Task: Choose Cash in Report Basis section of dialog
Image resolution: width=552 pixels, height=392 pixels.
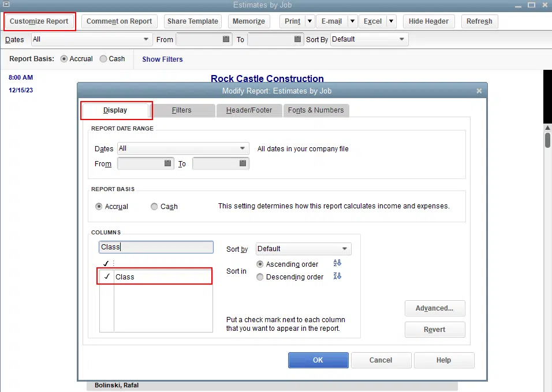Action: (154, 207)
